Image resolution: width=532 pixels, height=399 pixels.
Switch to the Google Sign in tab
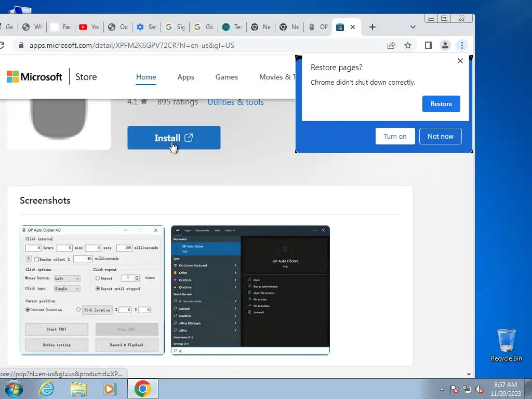pos(175,27)
